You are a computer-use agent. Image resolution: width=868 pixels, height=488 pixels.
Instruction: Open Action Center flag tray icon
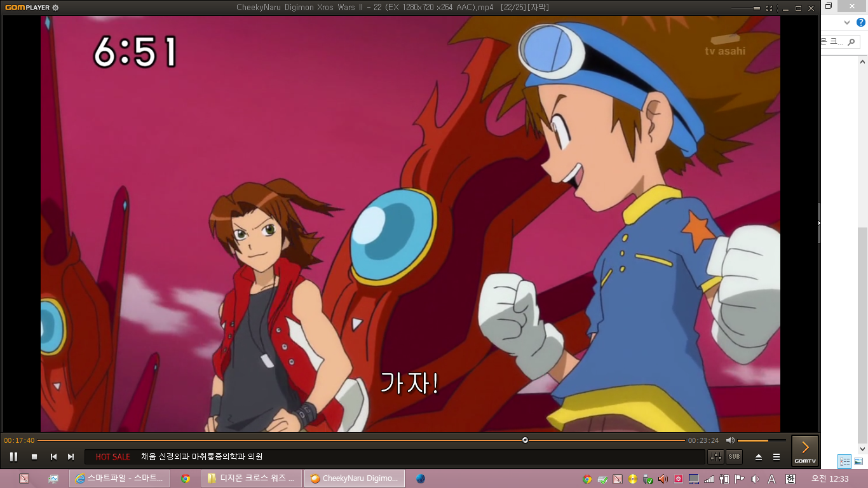click(739, 479)
